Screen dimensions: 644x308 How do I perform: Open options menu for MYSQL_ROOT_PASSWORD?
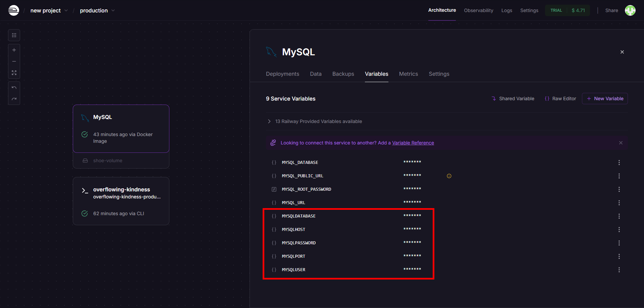pyautogui.click(x=619, y=189)
